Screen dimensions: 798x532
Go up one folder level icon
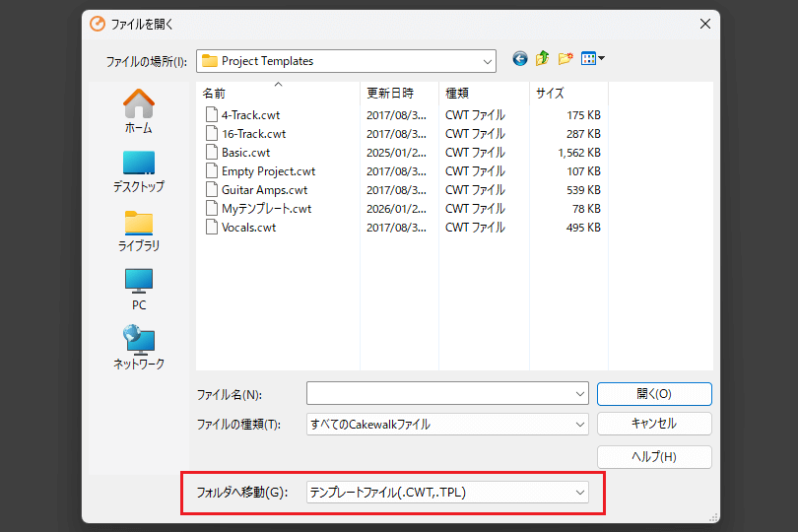[x=543, y=59]
